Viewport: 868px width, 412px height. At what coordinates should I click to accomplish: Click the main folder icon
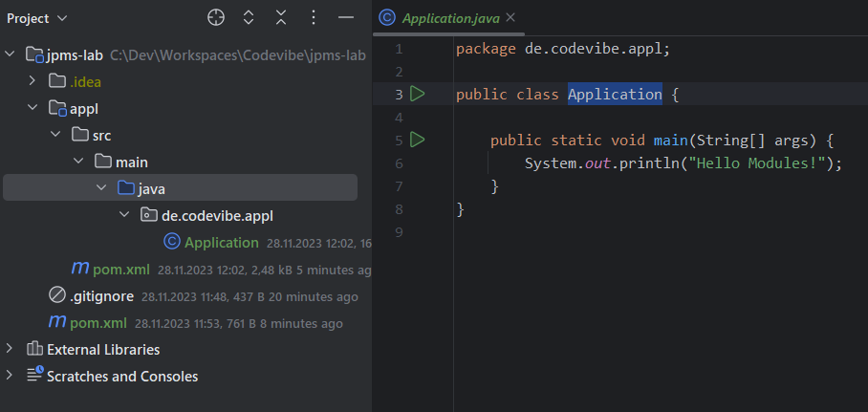[103, 162]
